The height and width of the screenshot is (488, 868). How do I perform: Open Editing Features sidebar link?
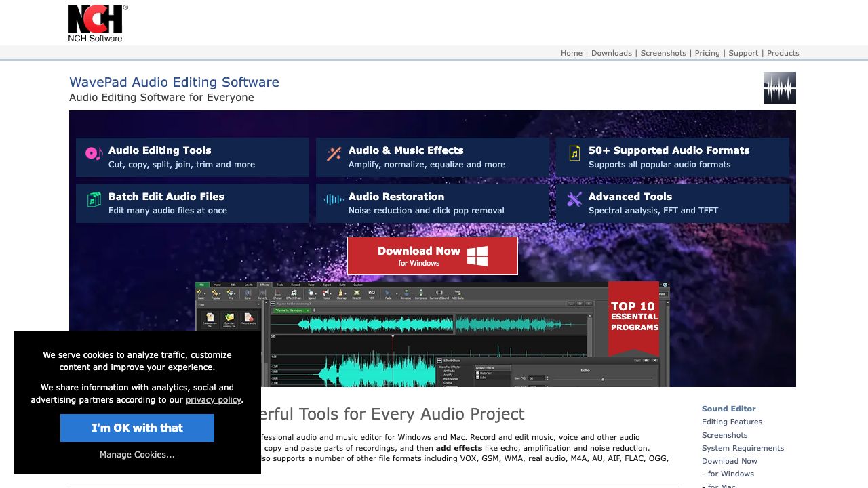pos(732,422)
